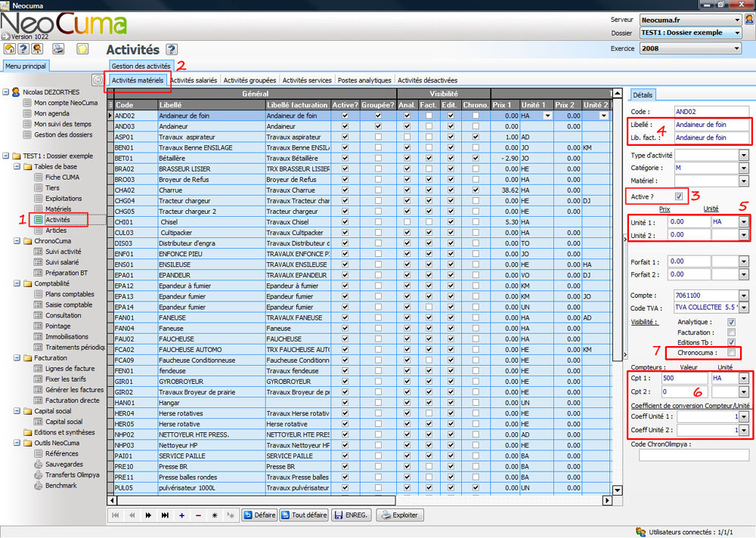Toggle Chrono. checkbox for row CHA02
756x538 pixels.
476,190
